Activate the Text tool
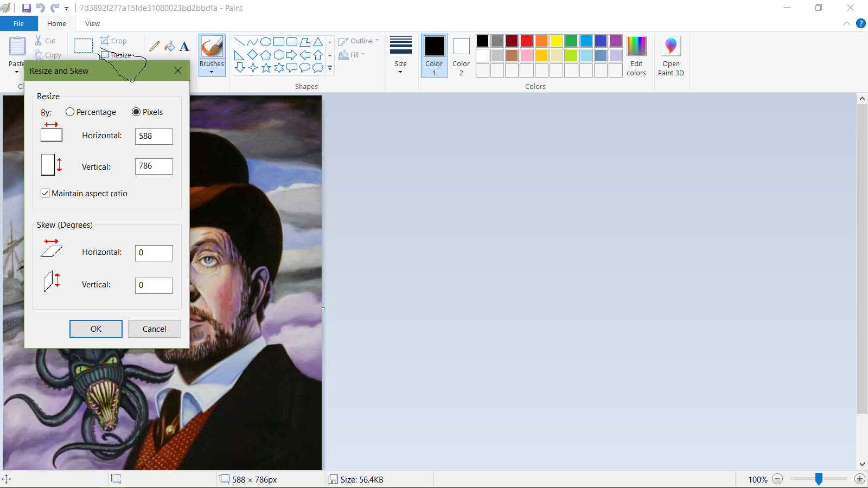868x488 pixels. click(184, 46)
